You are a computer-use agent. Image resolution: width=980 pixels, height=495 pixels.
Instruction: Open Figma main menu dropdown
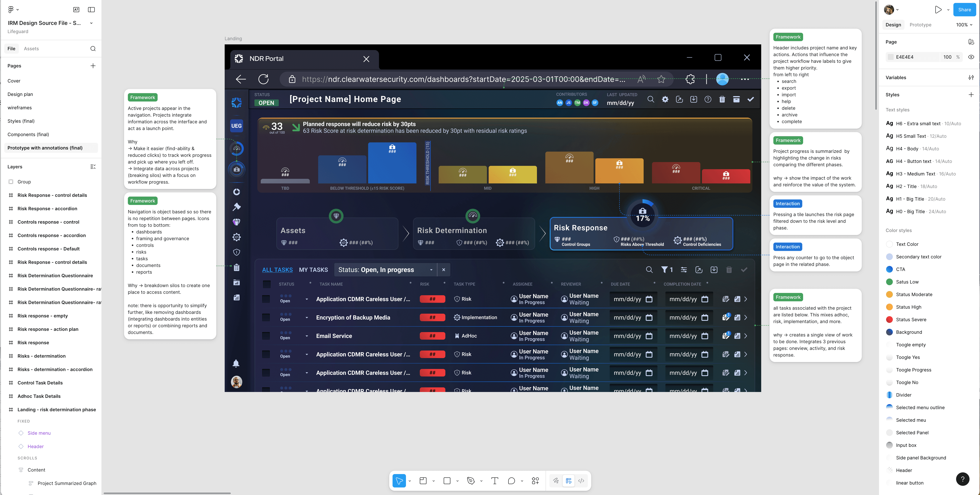click(13, 9)
